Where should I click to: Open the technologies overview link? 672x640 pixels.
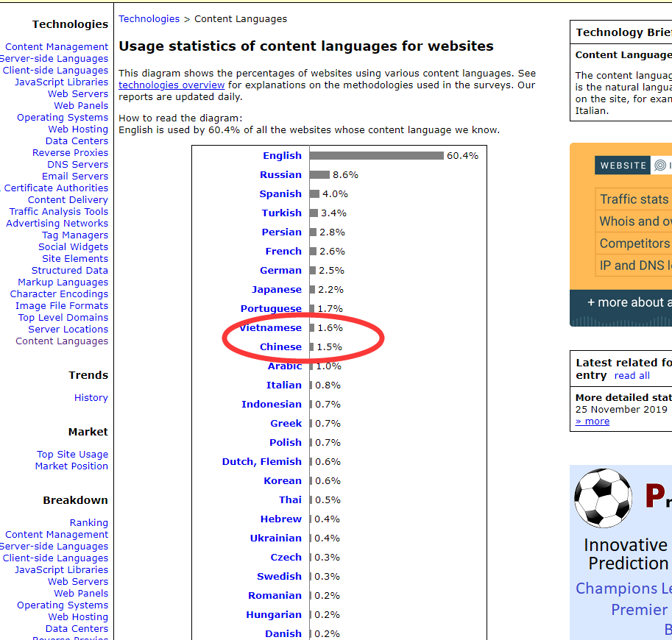(171, 85)
